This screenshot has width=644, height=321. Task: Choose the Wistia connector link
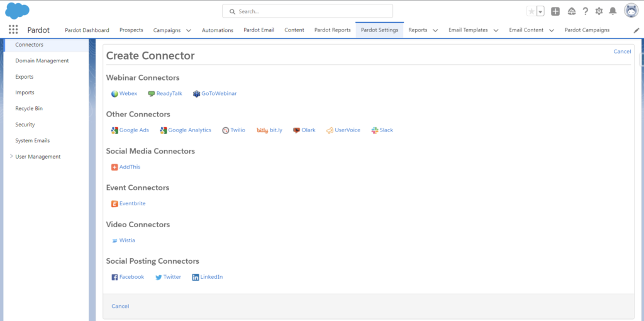pyautogui.click(x=127, y=240)
